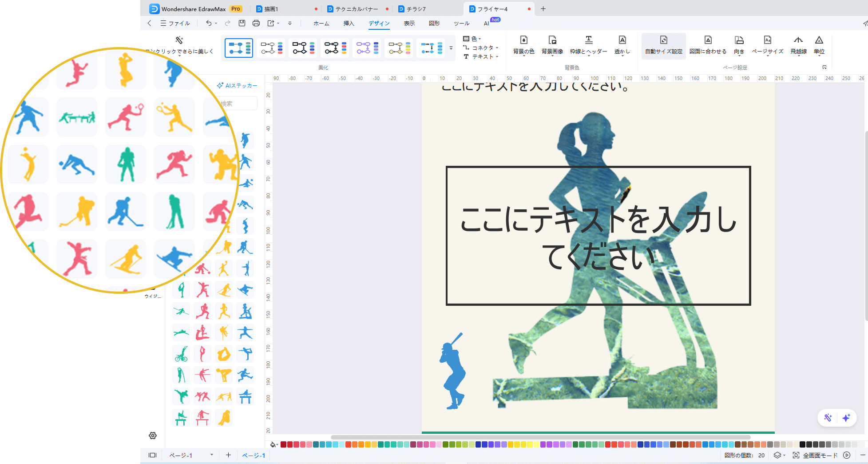868x464 pixels.
Task: Click the sticker panel settings gear
Action: click(153, 436)
